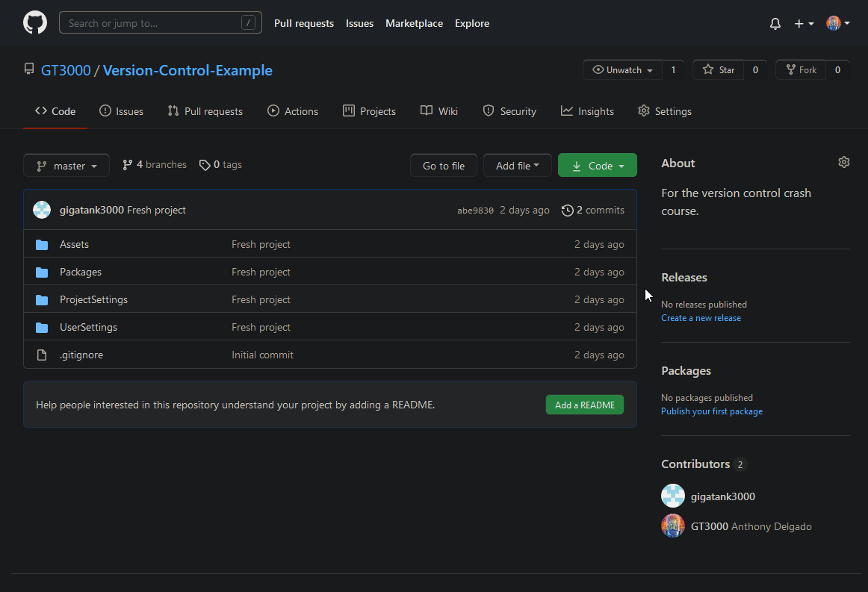Viewport: 868px width, 592px height.
Task: Switch to the repository Pull requests tab
Action: coord(205,111)
